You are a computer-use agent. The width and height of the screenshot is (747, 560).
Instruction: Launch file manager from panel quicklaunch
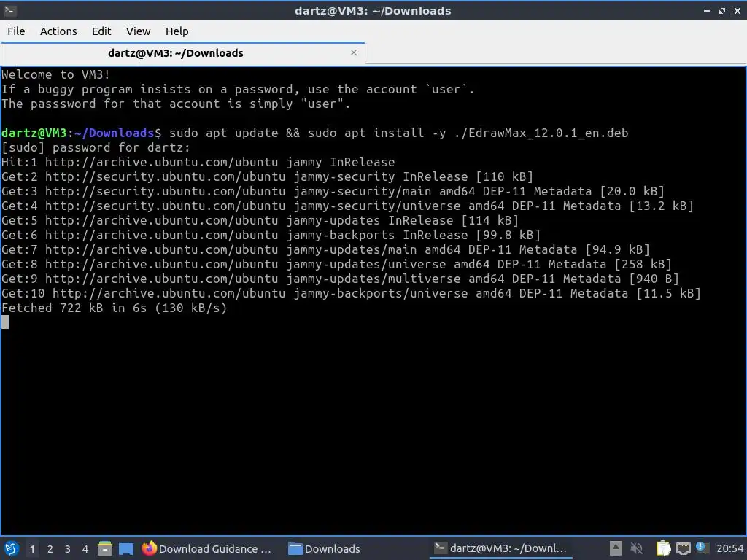point(105,548)
